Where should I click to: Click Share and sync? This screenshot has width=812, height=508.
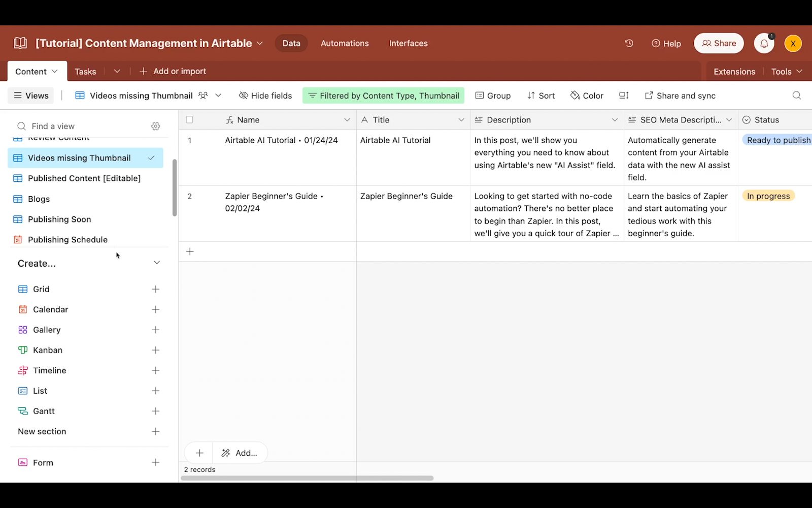pos(680,96)
